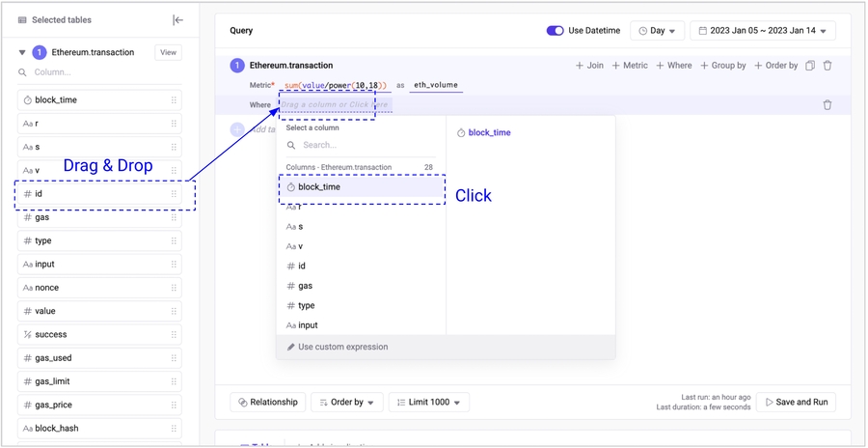Click the copy icon for the Ethereum.transaction query
Viewport: 868px width, 448px height.
pyautogui.click(x=810, y=66)
